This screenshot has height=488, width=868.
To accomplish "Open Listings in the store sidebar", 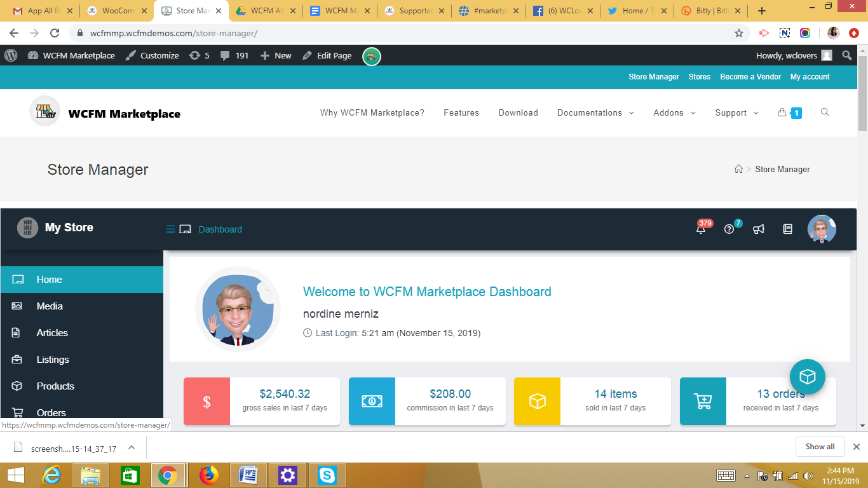I will coord(82,360).
